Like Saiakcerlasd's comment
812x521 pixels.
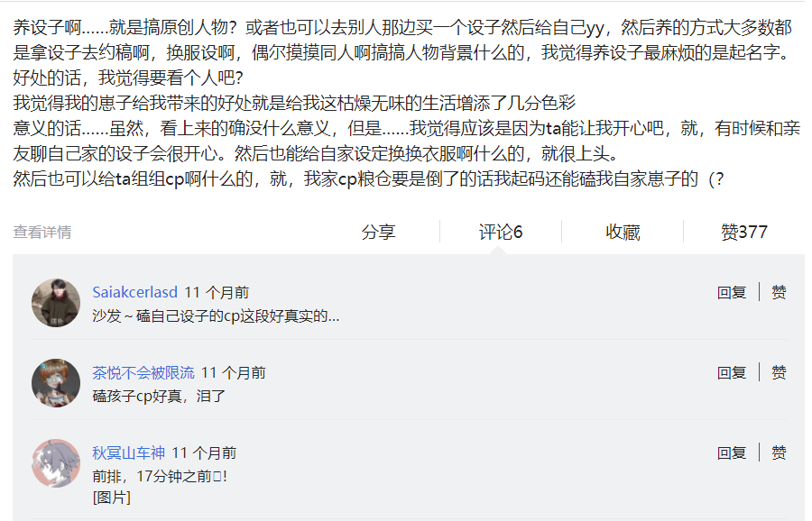coord(779,292)
